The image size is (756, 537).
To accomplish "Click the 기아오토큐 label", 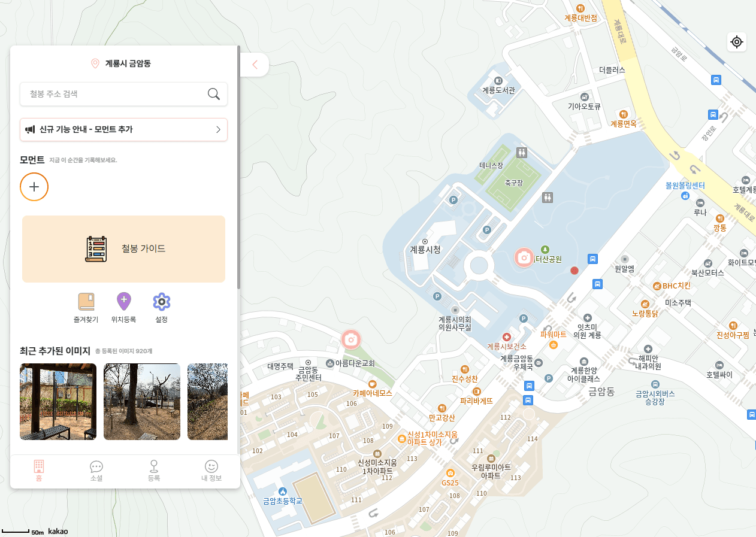I will 584,107.
